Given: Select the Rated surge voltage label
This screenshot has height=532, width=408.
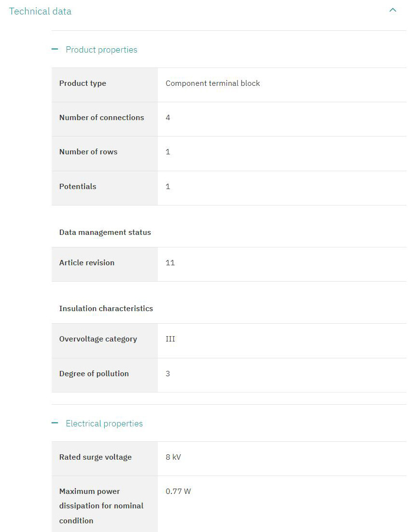Looking at the screenshot, I should tap(95, 457).
